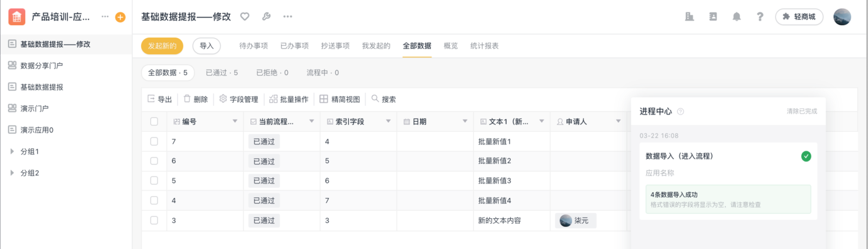Click the 搜索 search toolbar item
Viewport: 868px width, 249px height.
384,99
